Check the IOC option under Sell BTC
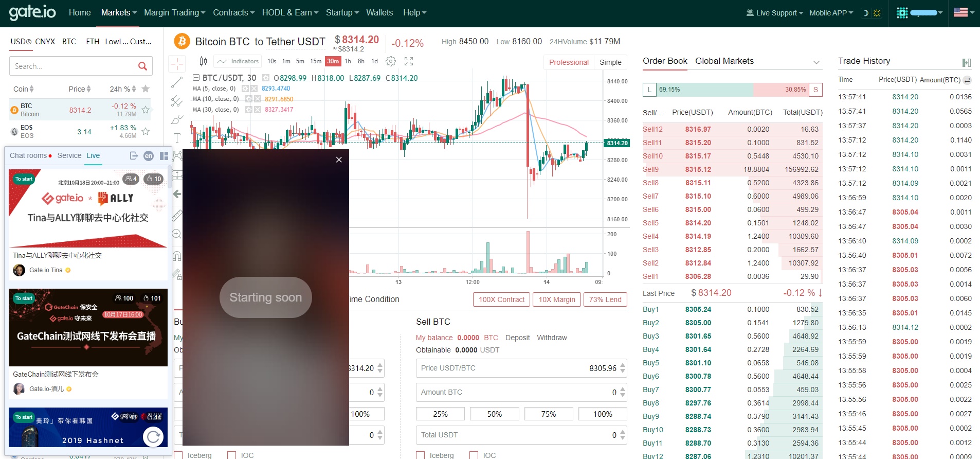The image size is (980, 459). point(474,455)
